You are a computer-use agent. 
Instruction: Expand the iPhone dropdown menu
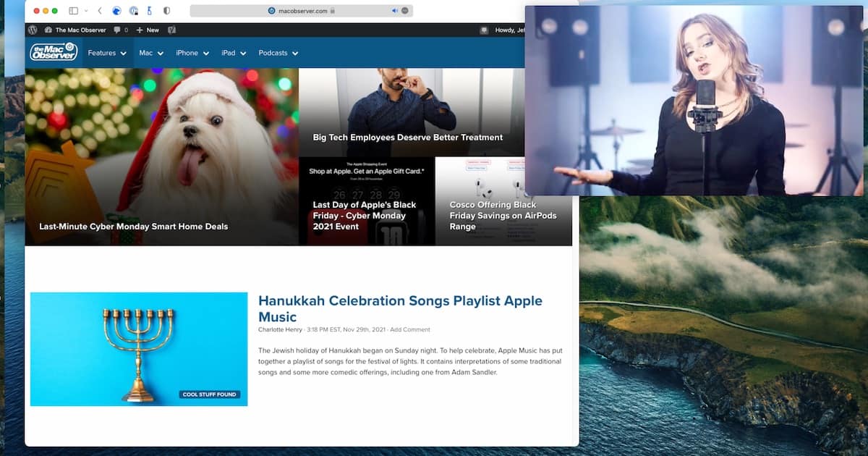(192, 53)
